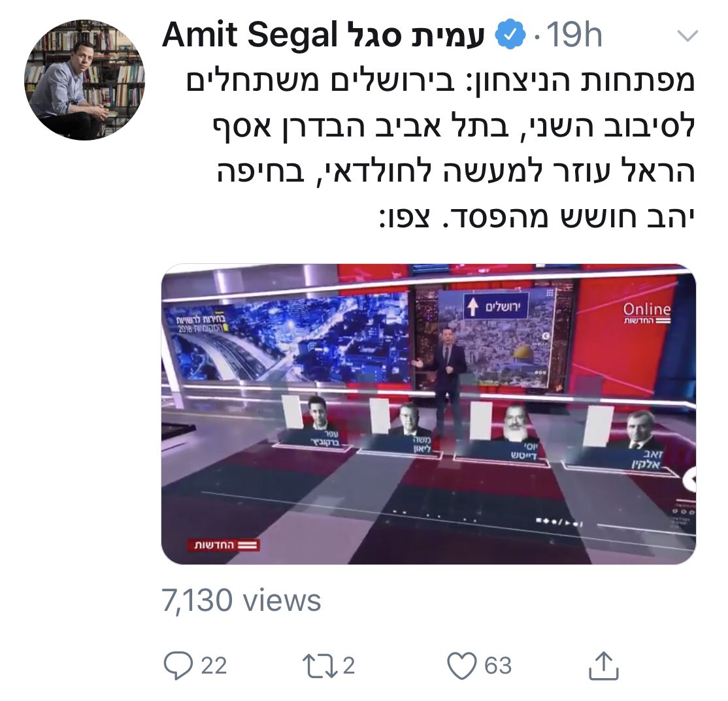
Task: Click the 2018 local elections banner in video
Action: tap(201, 324)
